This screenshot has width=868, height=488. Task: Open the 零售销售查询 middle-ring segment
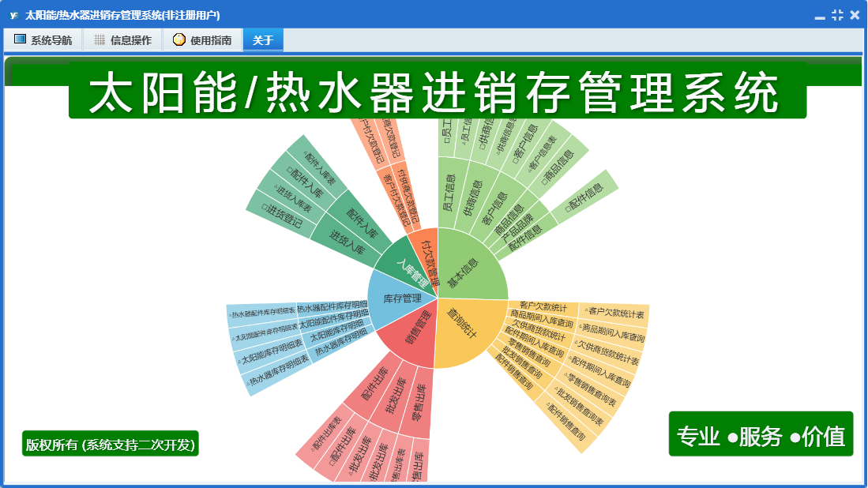(528, 353)
